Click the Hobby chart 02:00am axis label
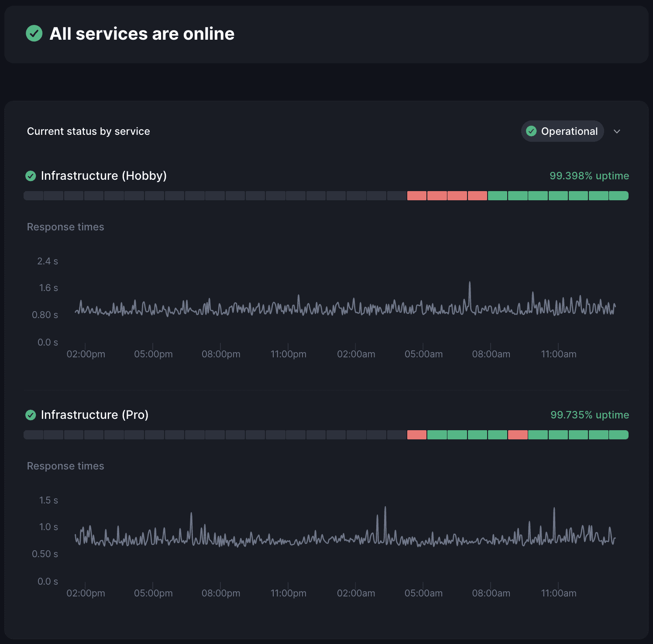 (x=356, y=354)
